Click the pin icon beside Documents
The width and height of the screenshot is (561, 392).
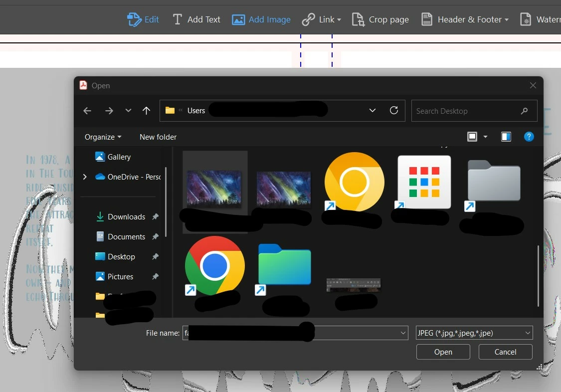(155, 237)
